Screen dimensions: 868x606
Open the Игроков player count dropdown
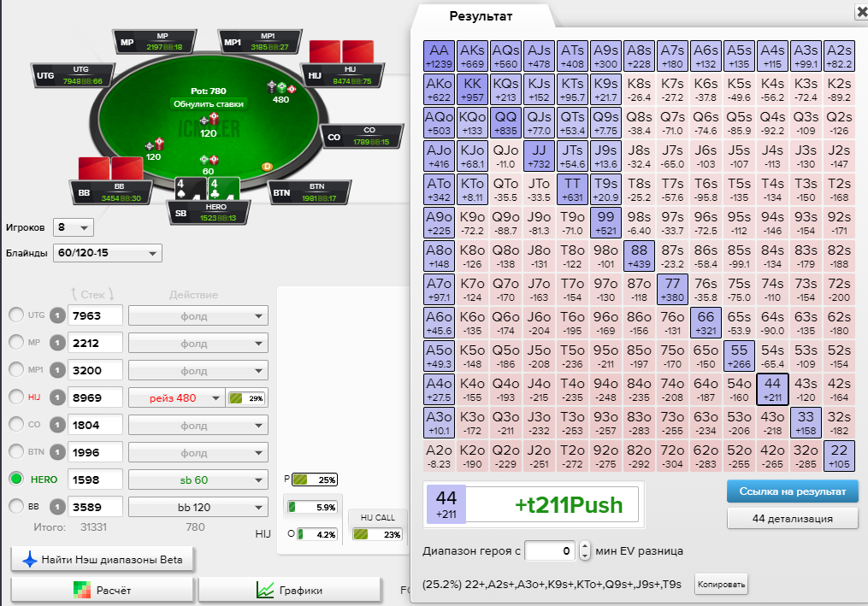(x=73, y=227)
